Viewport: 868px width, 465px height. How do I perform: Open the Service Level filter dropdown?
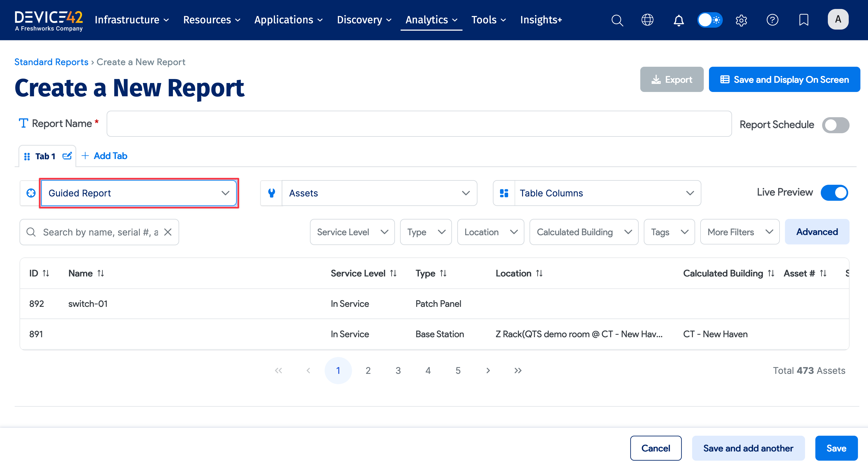(352, 232)
